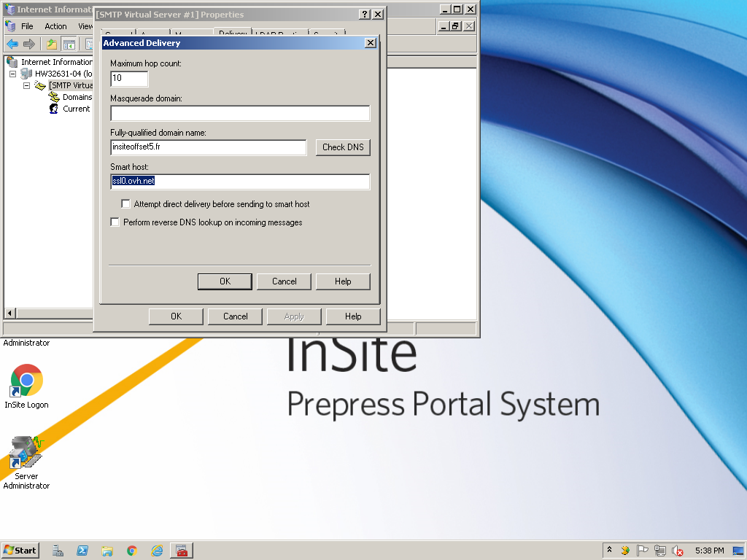
Task: Click the Fully-qualified domain name field
Action: click(208, 147)
